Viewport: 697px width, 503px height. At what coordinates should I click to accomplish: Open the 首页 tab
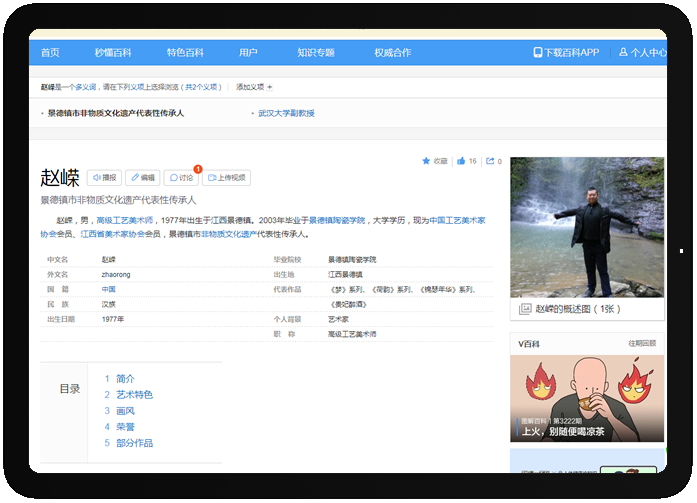pyautogui.click(x=50, y=52)
